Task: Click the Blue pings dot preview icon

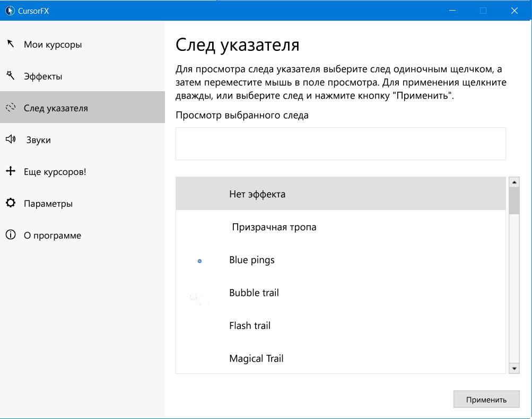Action: tap(200, 261)
